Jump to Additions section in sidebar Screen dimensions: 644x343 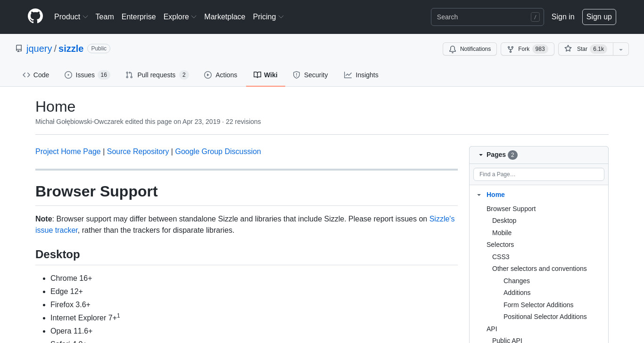[x=517, y=293]
